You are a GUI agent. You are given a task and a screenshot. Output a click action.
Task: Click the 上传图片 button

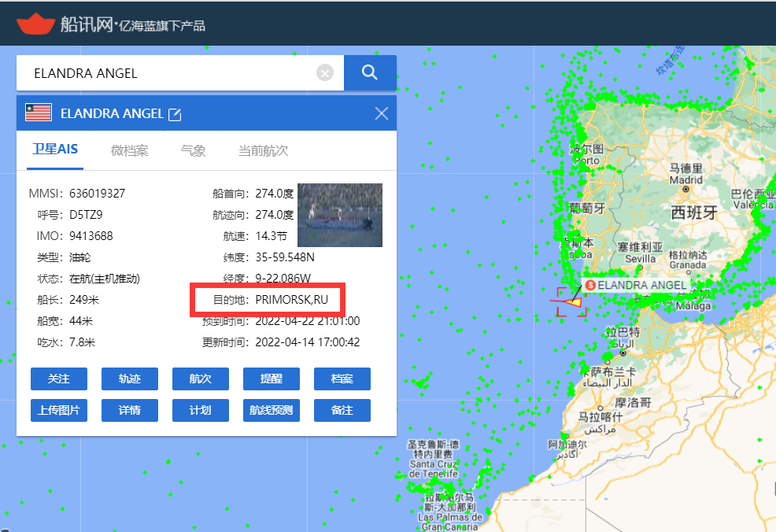[59, 410]
